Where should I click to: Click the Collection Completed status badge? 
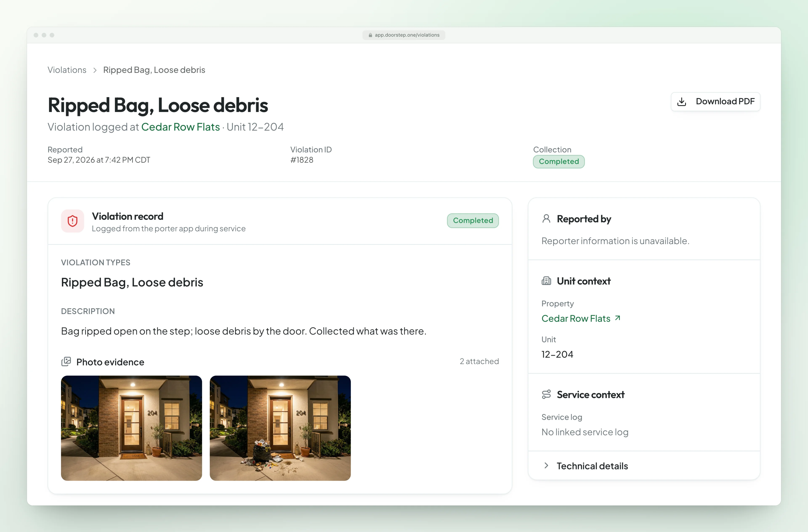tap(558, 162)
